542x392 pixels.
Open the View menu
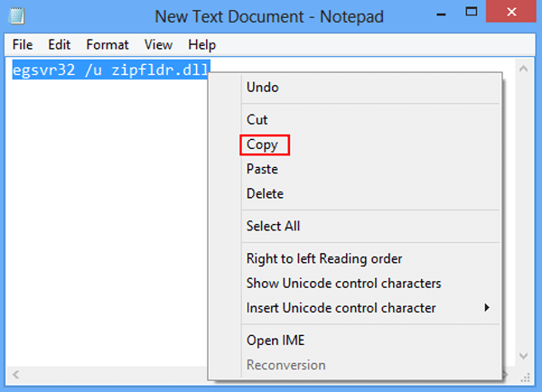(158, 45)
